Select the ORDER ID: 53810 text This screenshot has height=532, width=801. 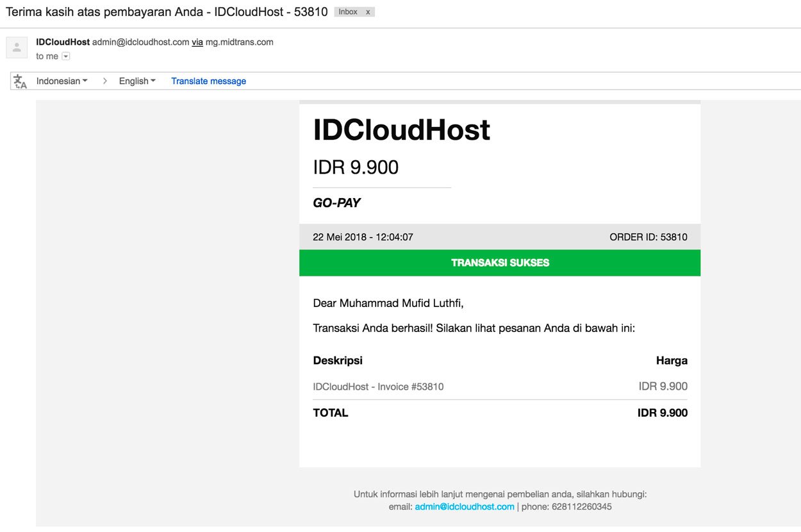[648, 237]
